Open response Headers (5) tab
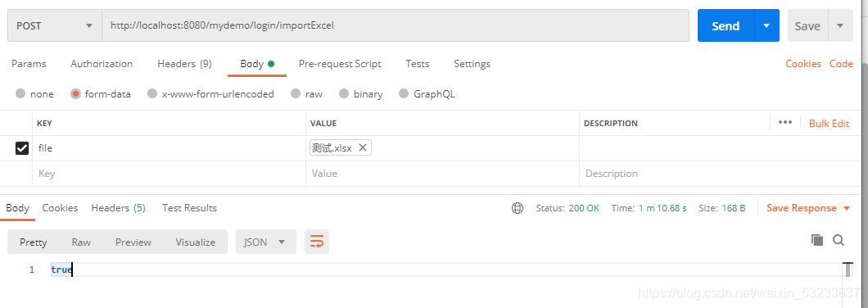The image size is (868, 308). 119,208
